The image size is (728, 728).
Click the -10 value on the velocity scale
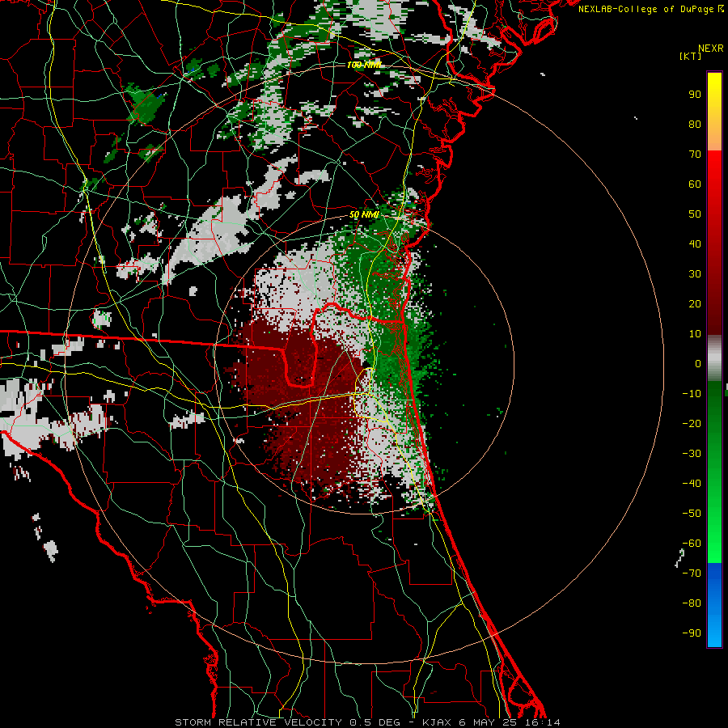692,394
